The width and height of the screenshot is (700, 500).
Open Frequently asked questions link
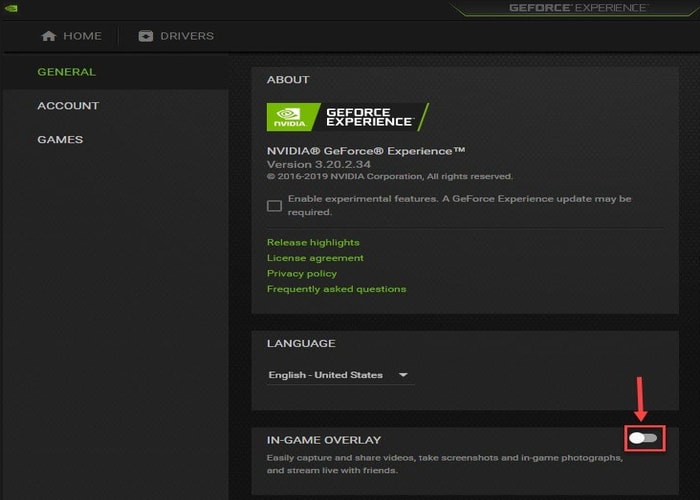337,289
